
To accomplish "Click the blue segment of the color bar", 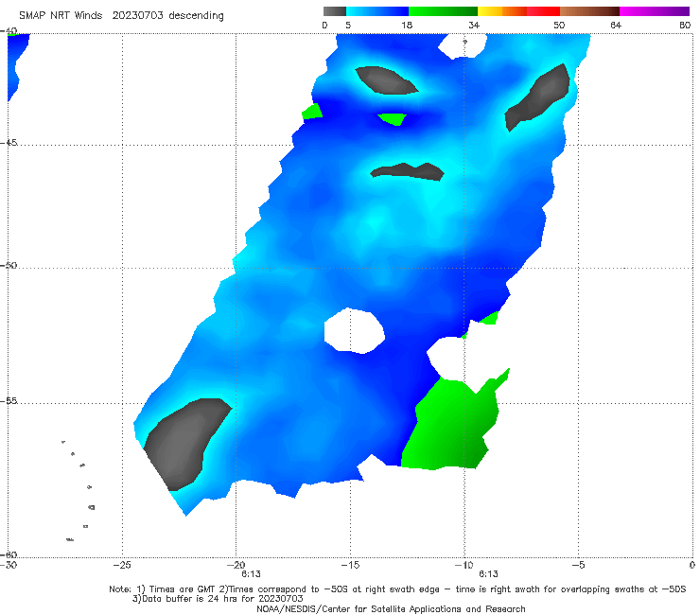I will click(x=377, y=11).
